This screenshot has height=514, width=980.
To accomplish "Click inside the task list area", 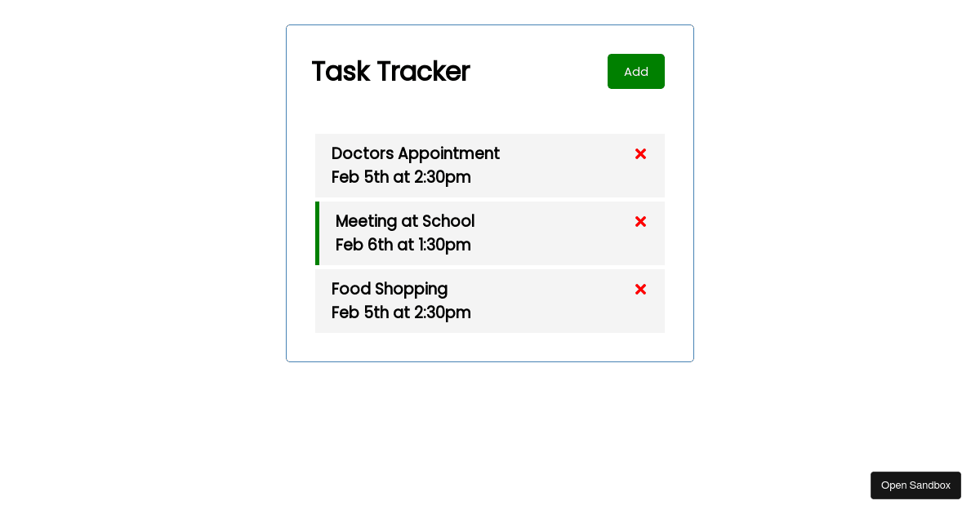I will (490, 233).
